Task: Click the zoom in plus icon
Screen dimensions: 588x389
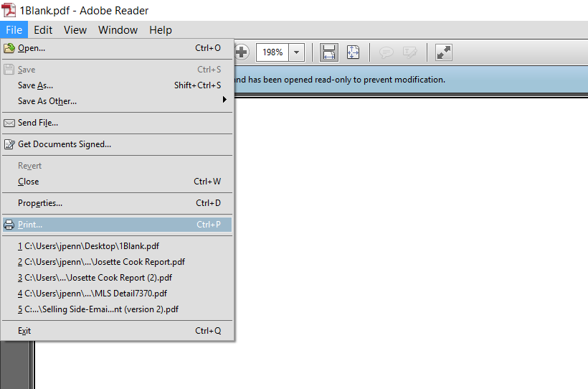Action: [x=242, y=52]
